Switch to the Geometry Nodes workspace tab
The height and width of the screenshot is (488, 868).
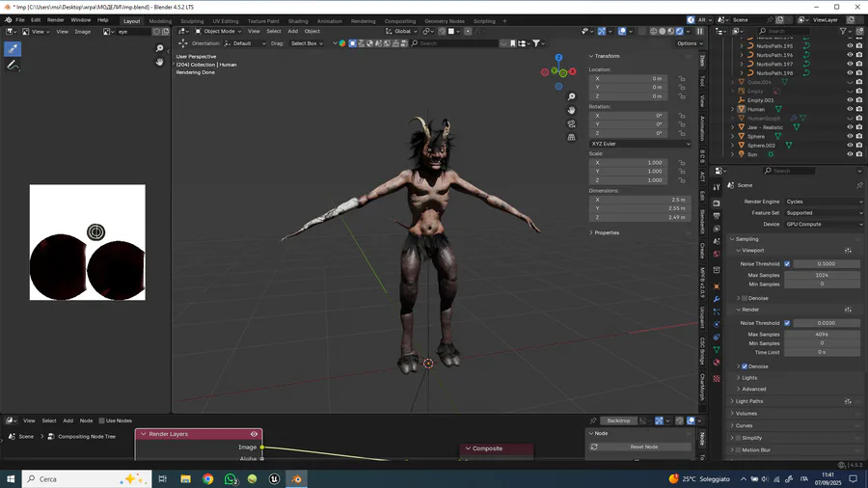[x=445, y=21]
